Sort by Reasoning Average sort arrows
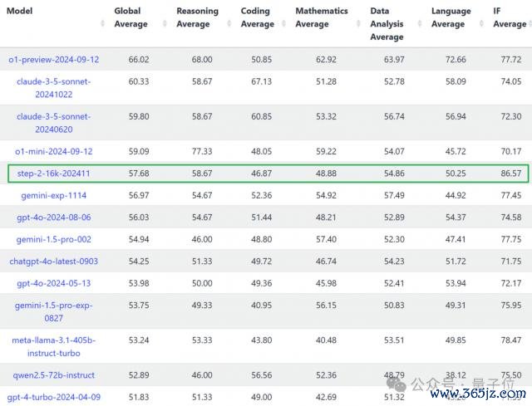The width and height of the screenshot is (532, 406). click(x=229, y=24)
